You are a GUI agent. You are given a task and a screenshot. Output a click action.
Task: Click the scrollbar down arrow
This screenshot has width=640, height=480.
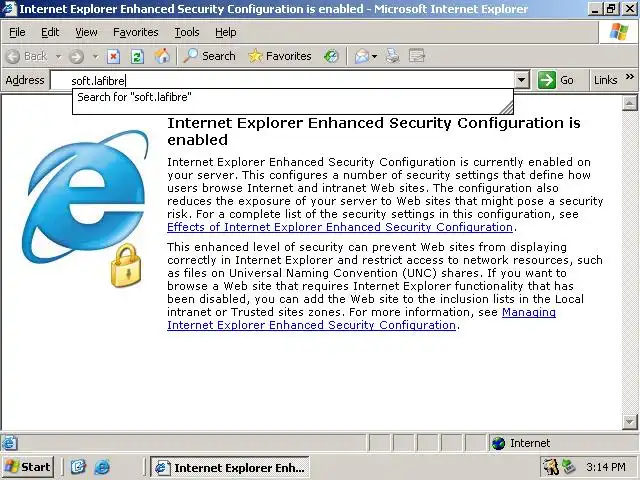(629, 421)
